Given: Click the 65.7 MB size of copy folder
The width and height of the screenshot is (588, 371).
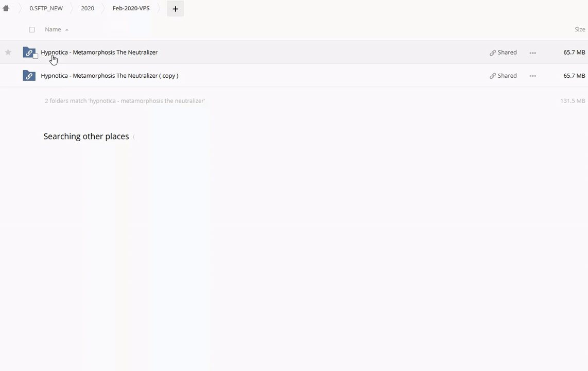Looking at the screenshot, I should click(574, 76).
